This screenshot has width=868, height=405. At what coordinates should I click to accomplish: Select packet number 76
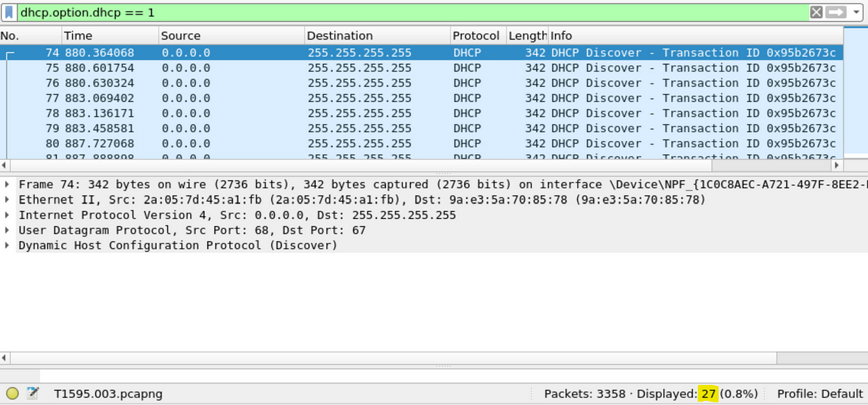pyautogui.click(x=422, y=83)
